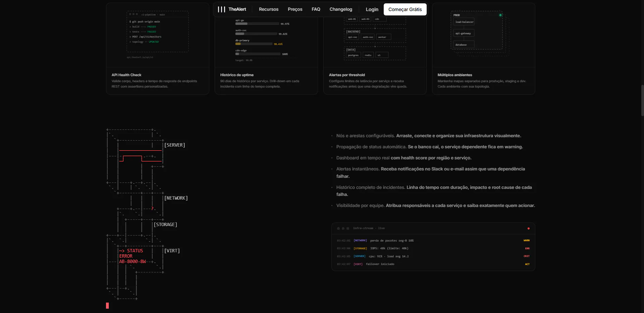Image resolution: width=644 pixels, height=313 pixels.
Task: Click the api-gw 99.97% uptime bar
Action: 257,24
